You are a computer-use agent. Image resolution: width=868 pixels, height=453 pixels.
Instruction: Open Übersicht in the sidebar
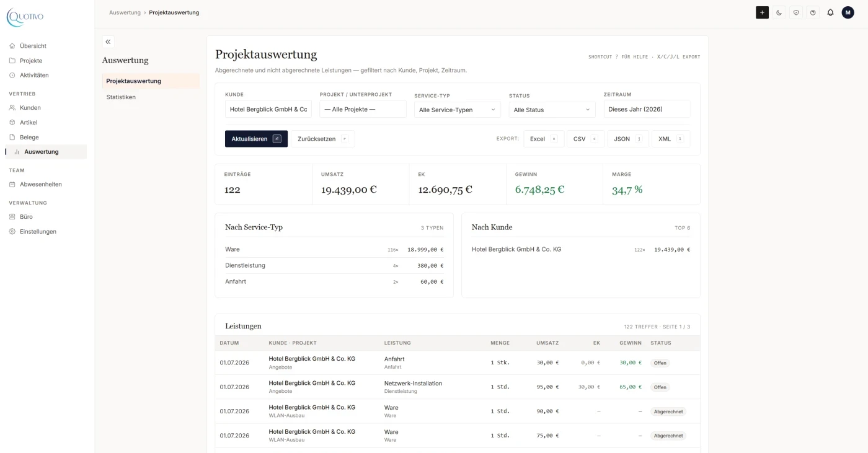[x=46, y=46]
